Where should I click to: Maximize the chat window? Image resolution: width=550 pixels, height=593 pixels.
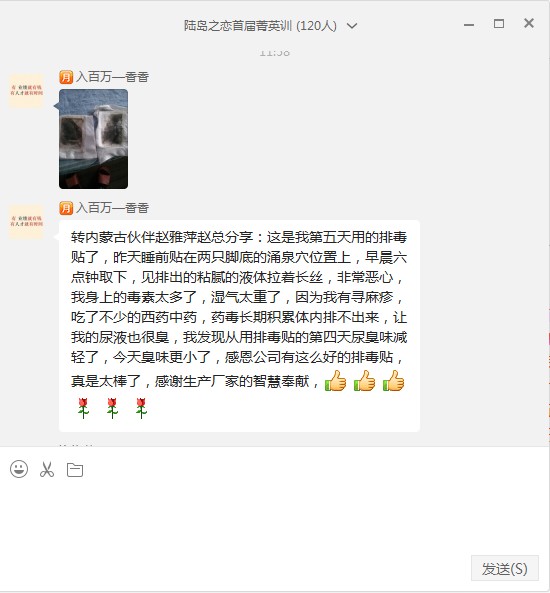pyautogui.click(x=499, y=24)
